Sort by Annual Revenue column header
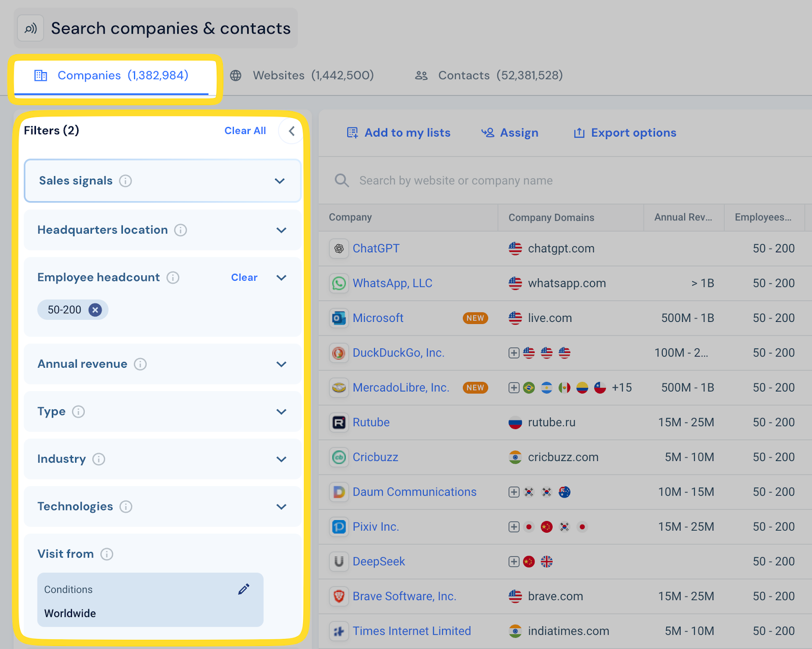 (x=683, y=217)
